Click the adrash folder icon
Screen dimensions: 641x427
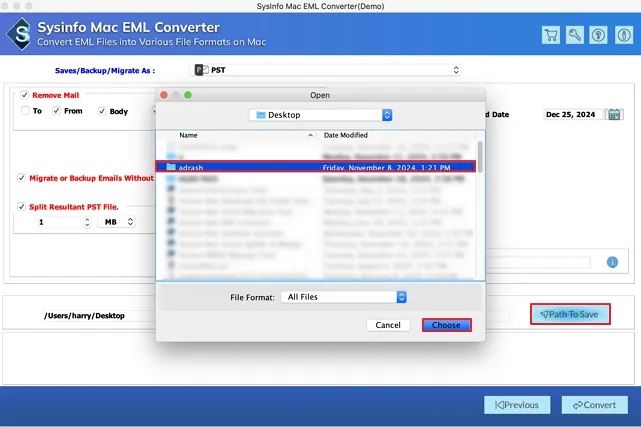coord(171,167)
